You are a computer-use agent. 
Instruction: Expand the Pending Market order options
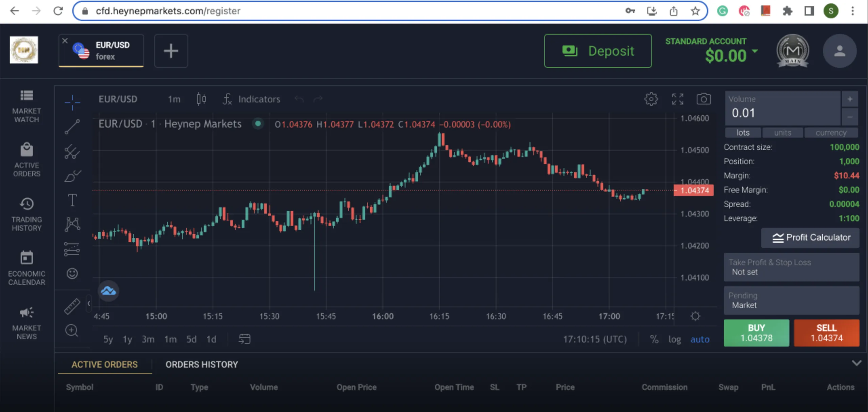click(x=791, y=300)
